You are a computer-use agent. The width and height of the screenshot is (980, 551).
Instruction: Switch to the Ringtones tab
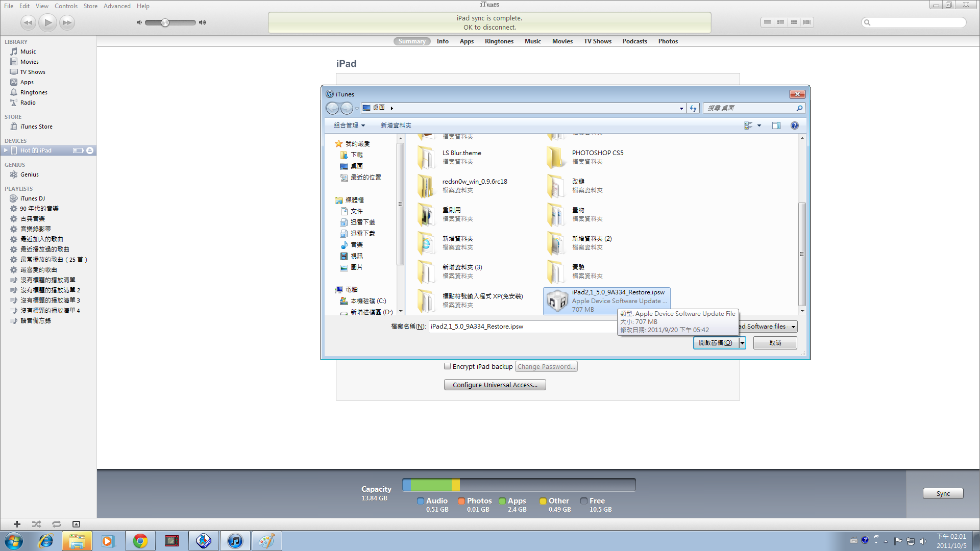tap(499, 41)
